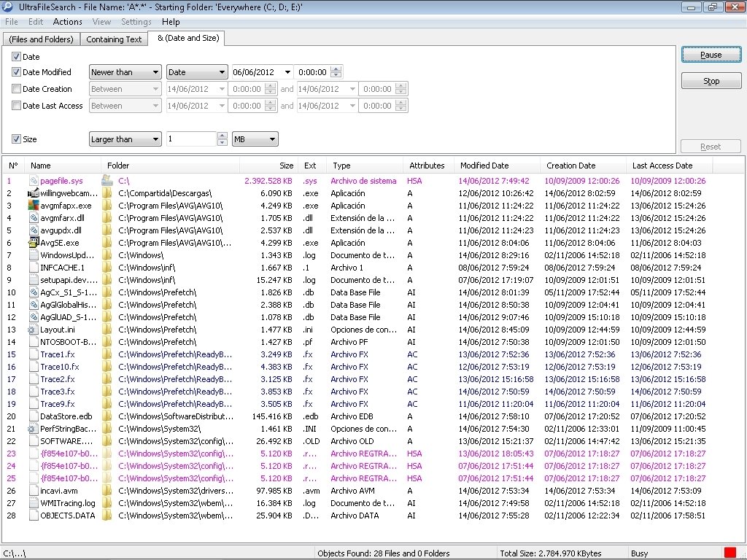
Task: Click the Objects Found status bar entry
Action: point(384,553)
